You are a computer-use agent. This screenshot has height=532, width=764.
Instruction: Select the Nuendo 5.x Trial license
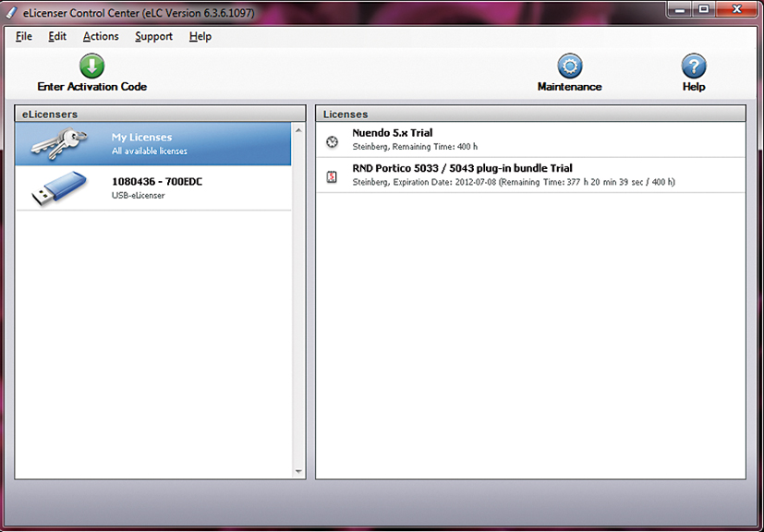click(x=530, y=139)
